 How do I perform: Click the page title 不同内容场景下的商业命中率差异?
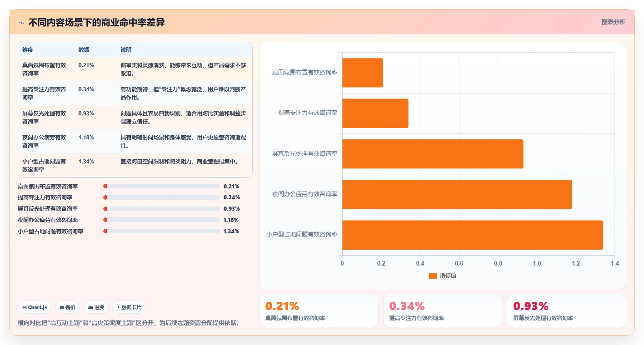[96, 22]
